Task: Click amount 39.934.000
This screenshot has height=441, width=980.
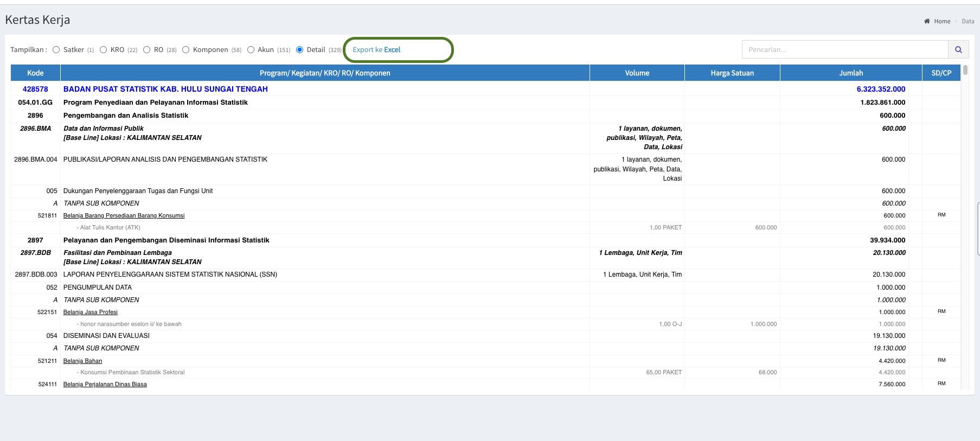Action: pyautogui.click(x=887, y=240)
